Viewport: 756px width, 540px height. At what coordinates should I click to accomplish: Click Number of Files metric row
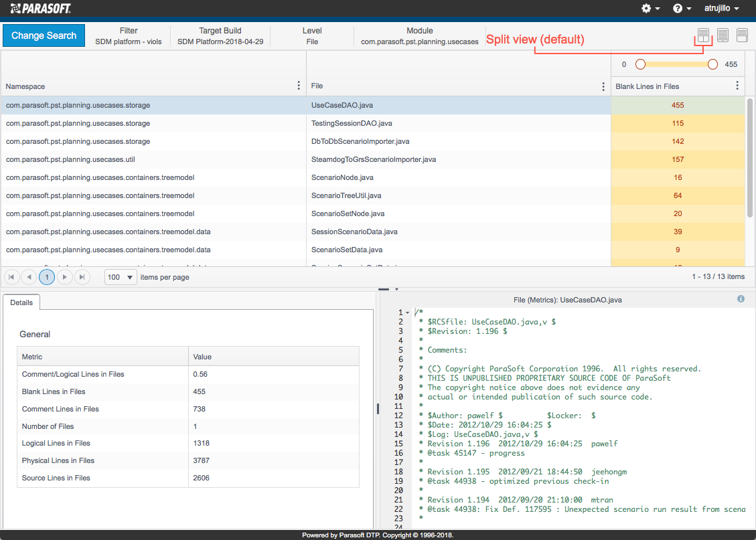(188, 426)
